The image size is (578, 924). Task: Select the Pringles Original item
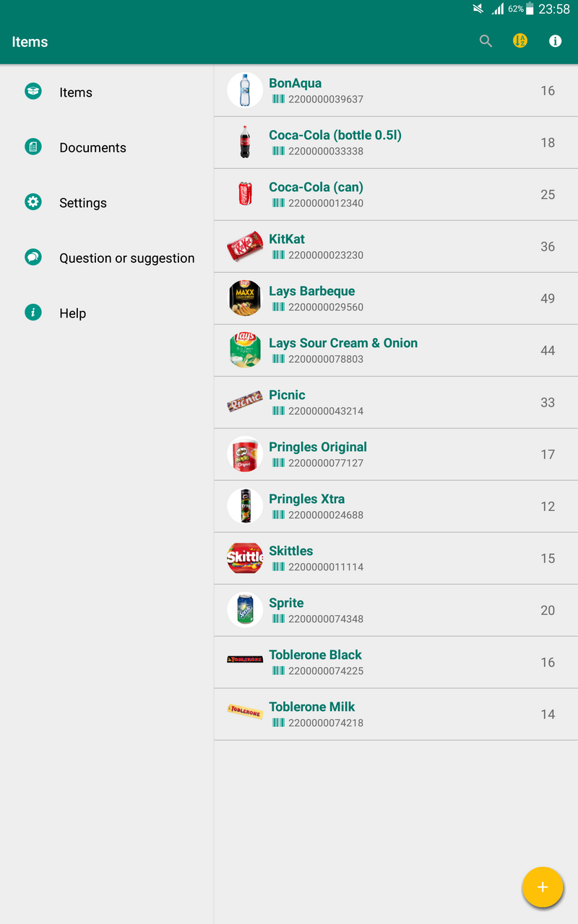[x=318, y=448]
